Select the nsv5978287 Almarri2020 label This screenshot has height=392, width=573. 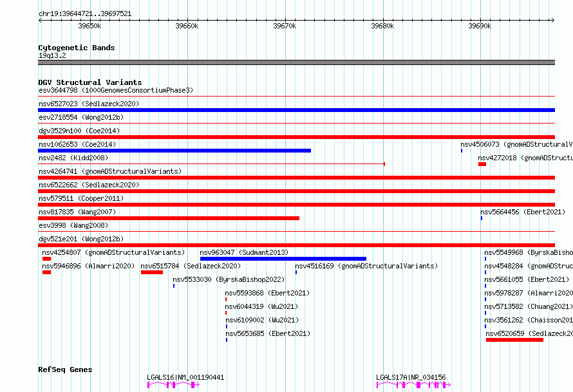point(529,293)
